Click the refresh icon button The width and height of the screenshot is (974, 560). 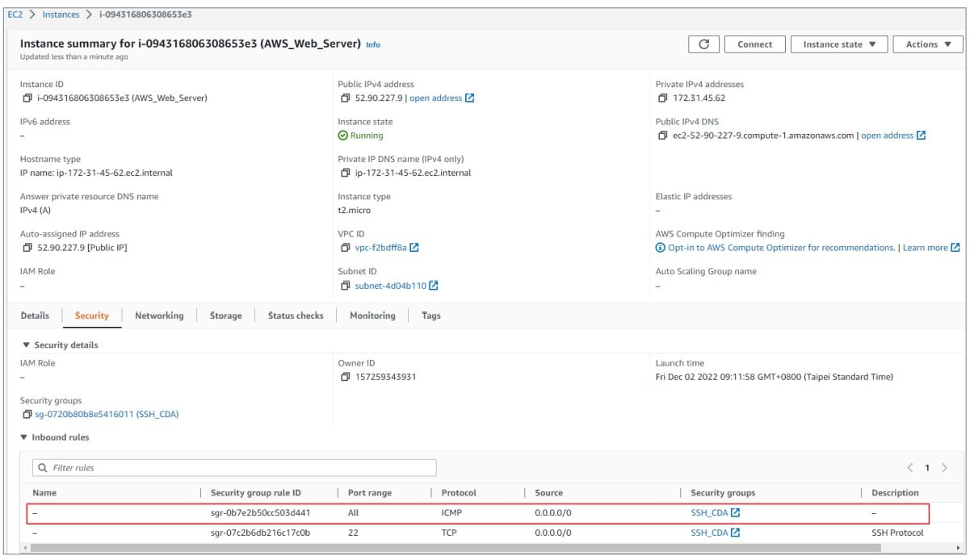coord(703,44)
